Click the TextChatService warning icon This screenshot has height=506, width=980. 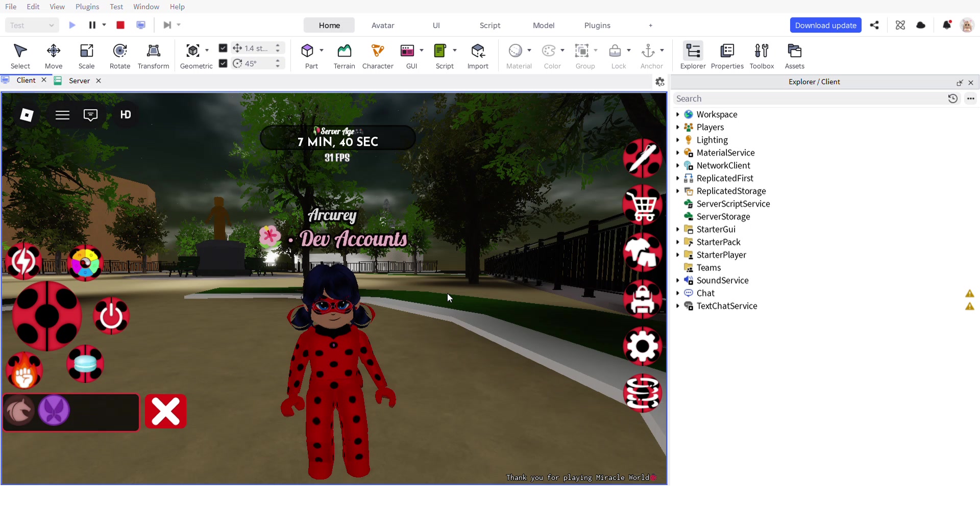[970, 306]
